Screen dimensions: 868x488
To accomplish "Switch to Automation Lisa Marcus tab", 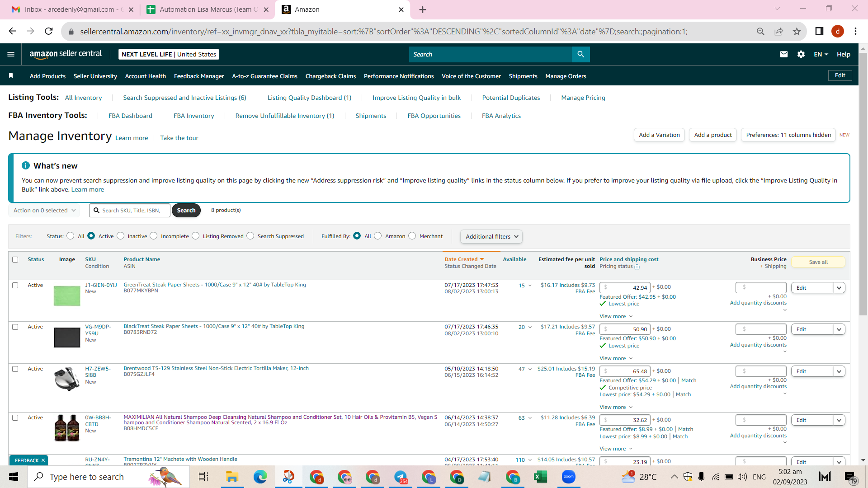I will point(207,9).
